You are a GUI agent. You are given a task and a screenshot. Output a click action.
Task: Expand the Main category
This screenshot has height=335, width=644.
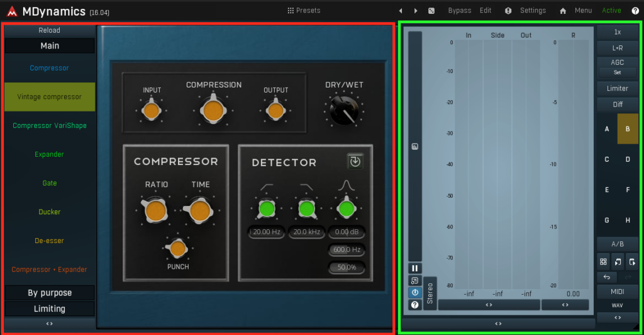[49, 45]
